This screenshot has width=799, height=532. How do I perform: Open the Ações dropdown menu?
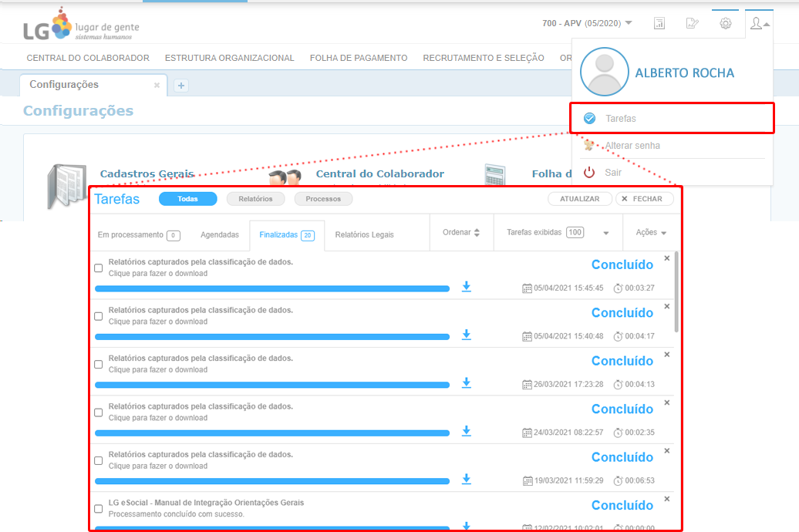(651, 233)
